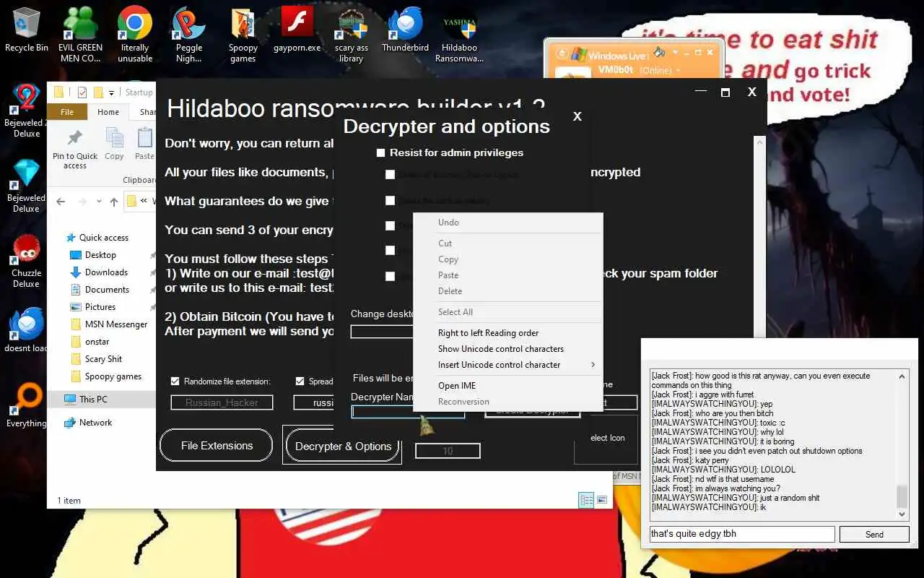
Task: Select the Bejeweled Deluxe diamond icon
Action: tap(26, 185)
